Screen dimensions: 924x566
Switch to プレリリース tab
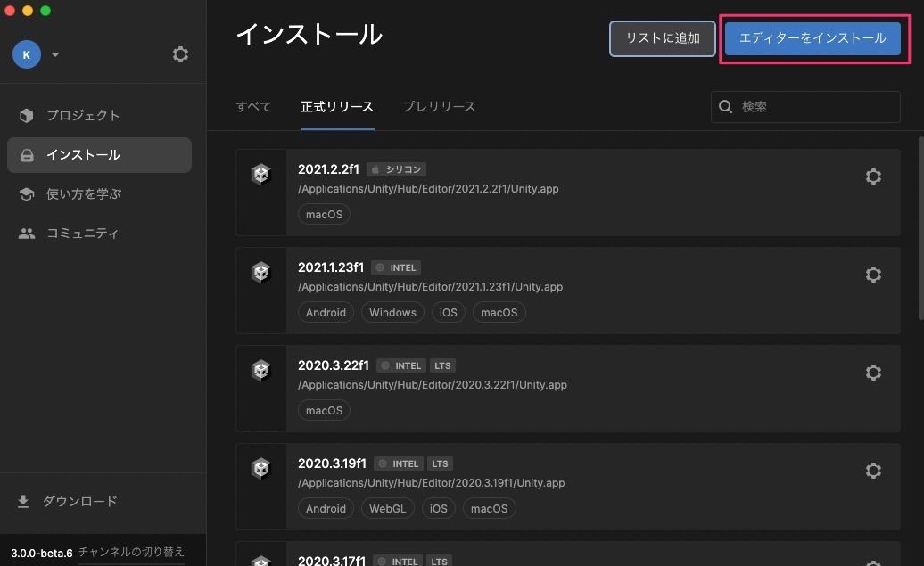[x=439, y=107]
